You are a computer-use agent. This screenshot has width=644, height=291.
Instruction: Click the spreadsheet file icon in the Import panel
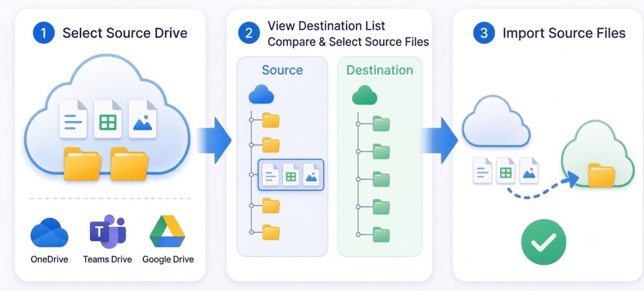point(506,170)
